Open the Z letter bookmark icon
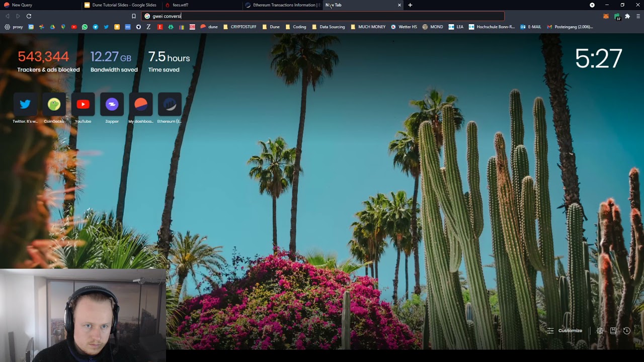 [x=148, y=27]
